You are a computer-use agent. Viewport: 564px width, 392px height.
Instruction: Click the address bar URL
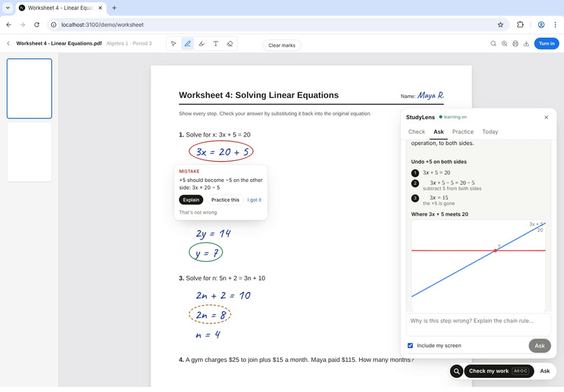[x=102, y=24]
